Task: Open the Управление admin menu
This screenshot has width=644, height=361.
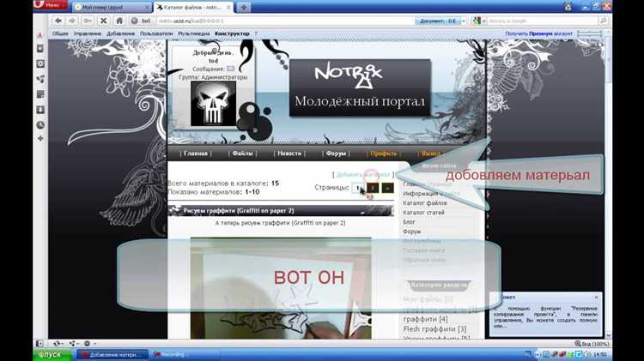Action: [x=88, y=33]
